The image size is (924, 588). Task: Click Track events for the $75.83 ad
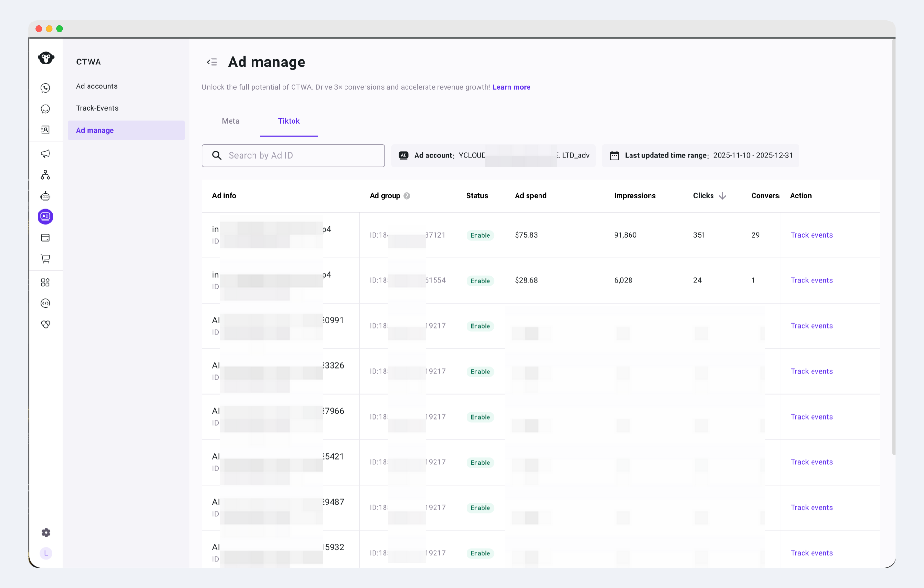pyautogui.click(x=811, y=235)
